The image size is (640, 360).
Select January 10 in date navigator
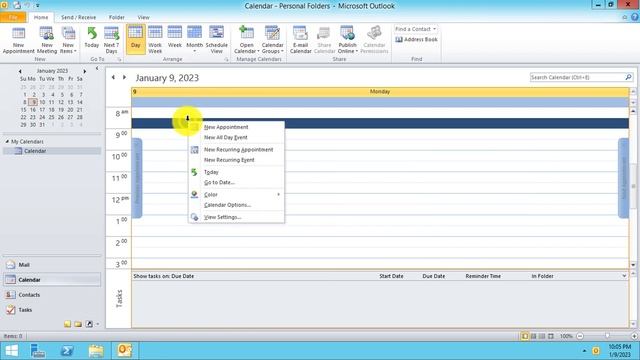pos(42,102)
